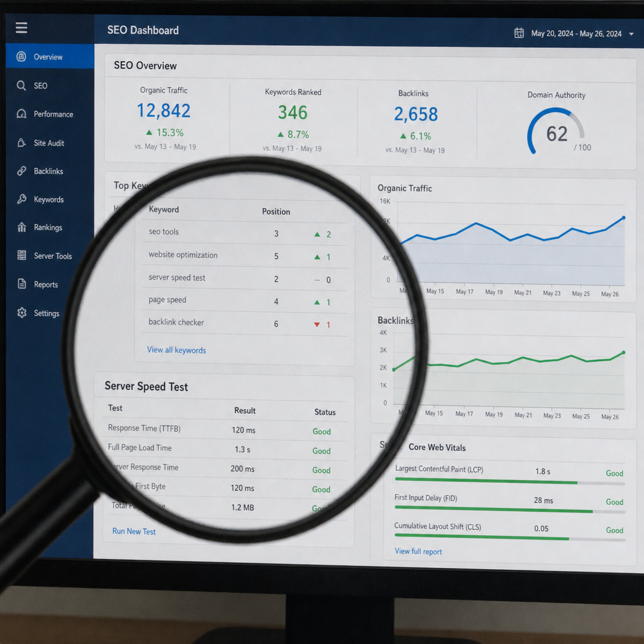
Task: Click the Backlinks value 2,658
Action: (x=416, y=114)
